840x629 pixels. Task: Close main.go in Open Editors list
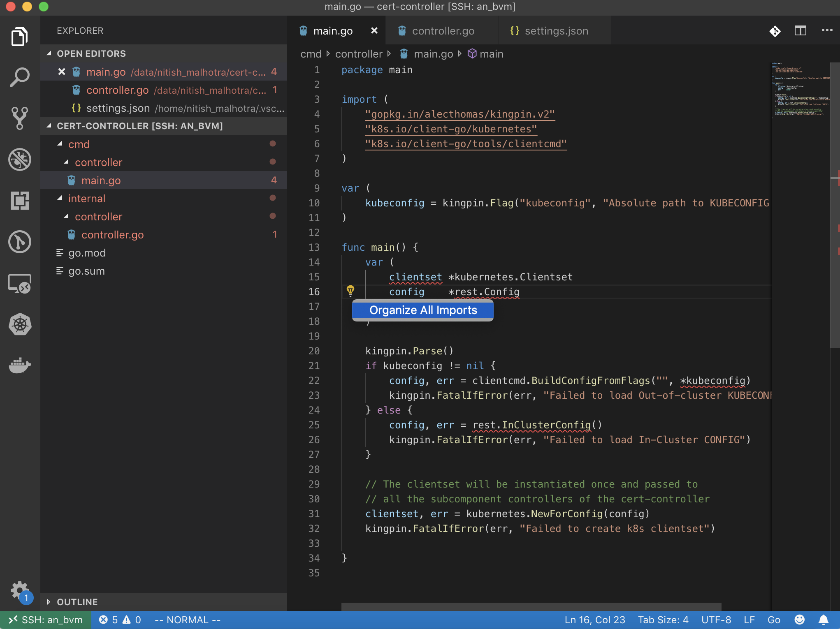click(62, 72)
